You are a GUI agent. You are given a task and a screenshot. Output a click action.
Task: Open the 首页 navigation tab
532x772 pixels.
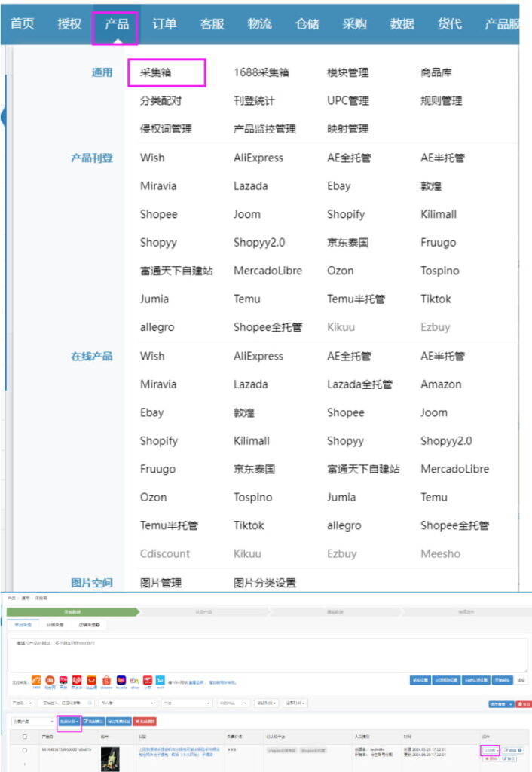pos(22,23)
